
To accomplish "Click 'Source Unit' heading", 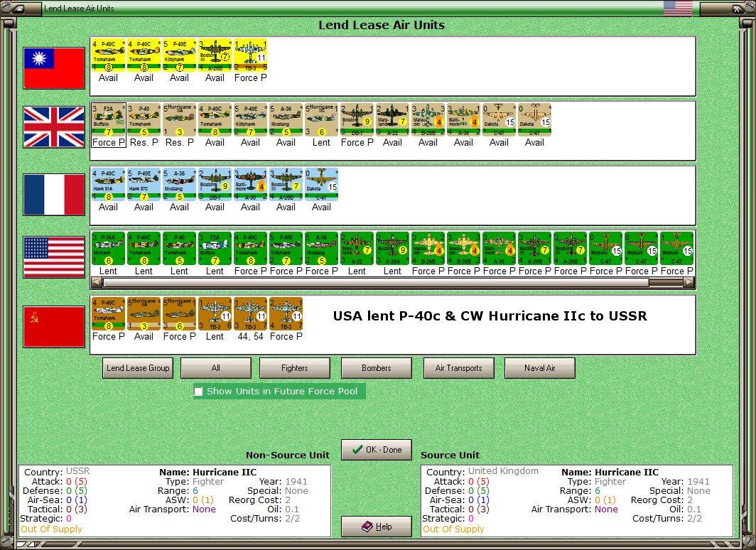I will click(x=450, y=455).
